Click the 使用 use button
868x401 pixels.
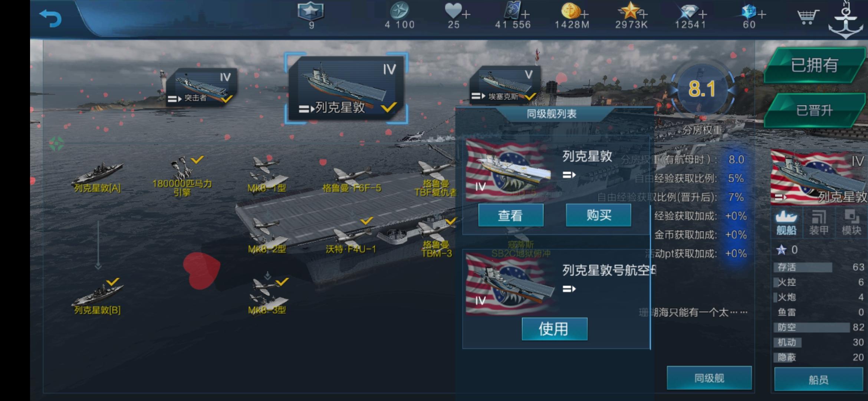554,329
